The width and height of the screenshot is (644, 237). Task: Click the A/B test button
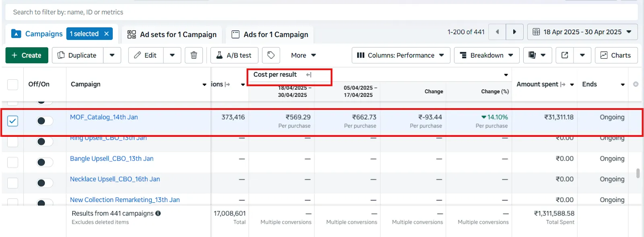234,55
